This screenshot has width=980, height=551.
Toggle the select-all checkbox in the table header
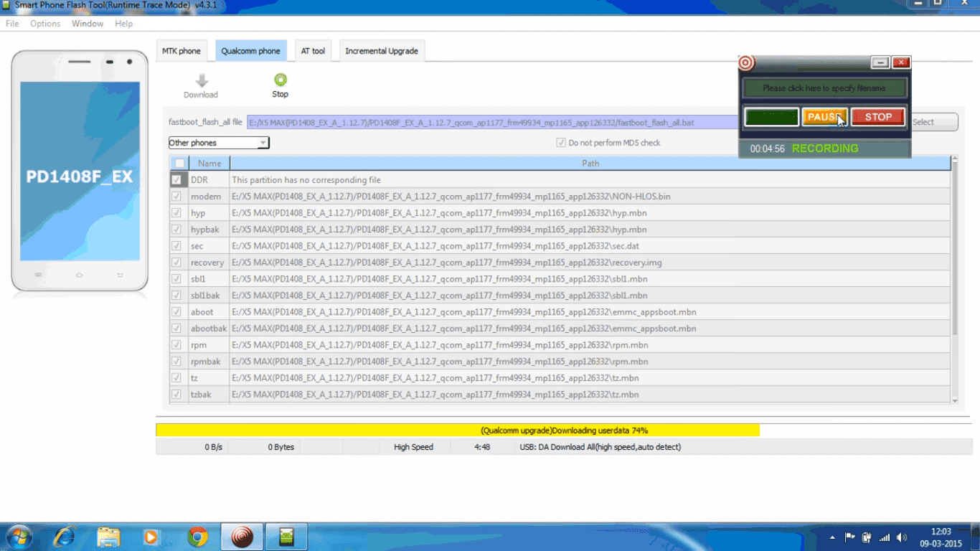coord(179,164)
